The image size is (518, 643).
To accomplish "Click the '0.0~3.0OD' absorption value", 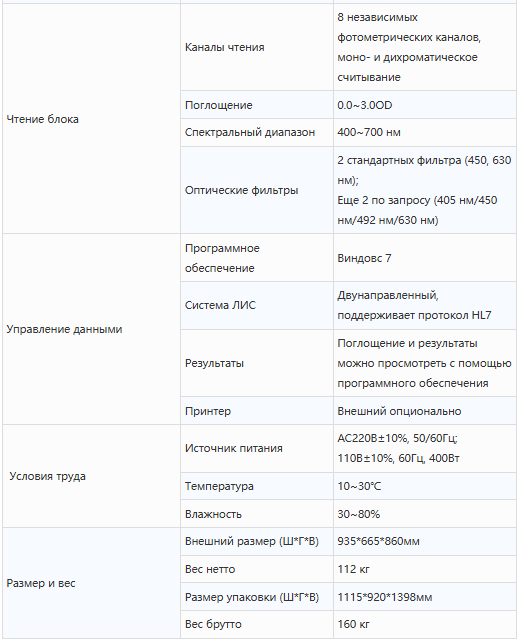I will (365, 105).
